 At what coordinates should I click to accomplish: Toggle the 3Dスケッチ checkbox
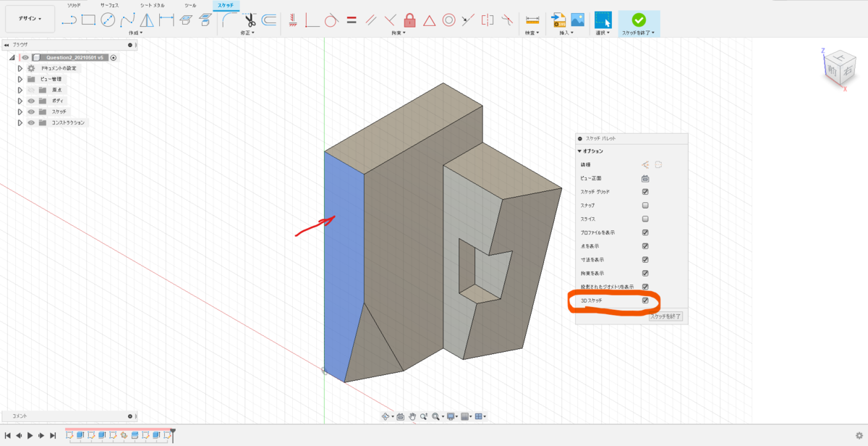(645, 300)
